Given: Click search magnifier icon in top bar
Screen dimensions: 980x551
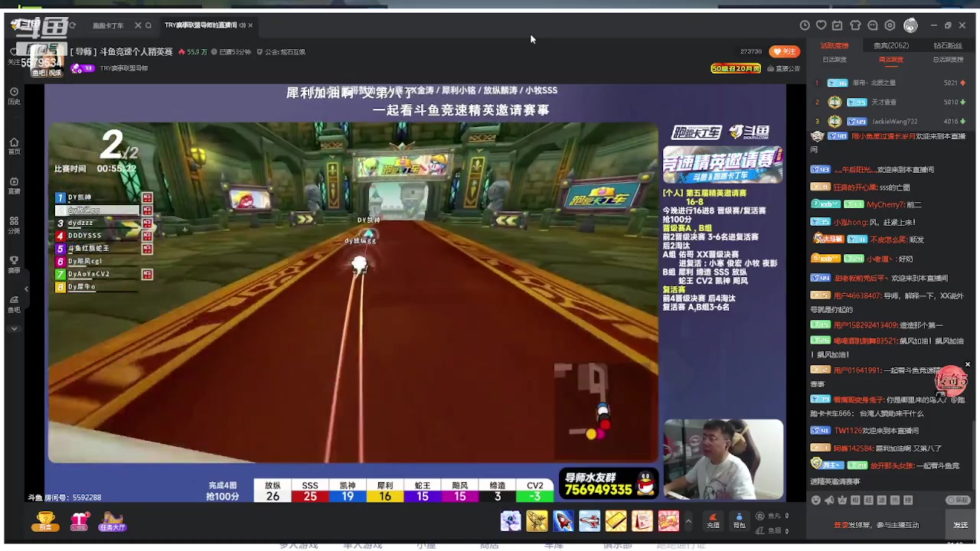Looking at the screenshot, I should coord(149,25).
